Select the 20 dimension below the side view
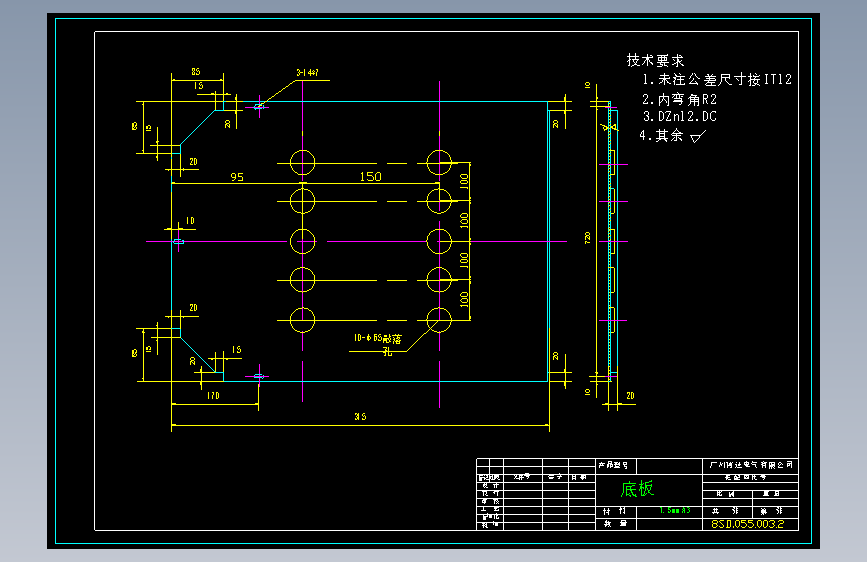The width and height of the screenshot is (867, 562). tap(630, 396)
